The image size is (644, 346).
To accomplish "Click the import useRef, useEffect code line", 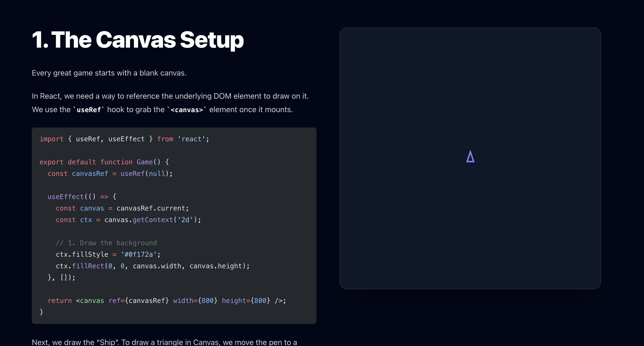I will (124, 139).
